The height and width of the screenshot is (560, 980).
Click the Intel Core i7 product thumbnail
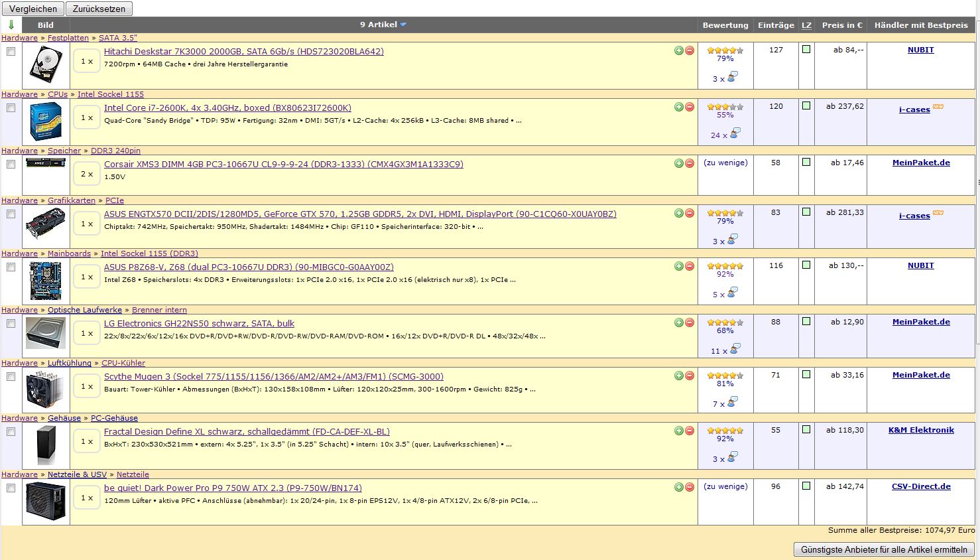point(46,121)
